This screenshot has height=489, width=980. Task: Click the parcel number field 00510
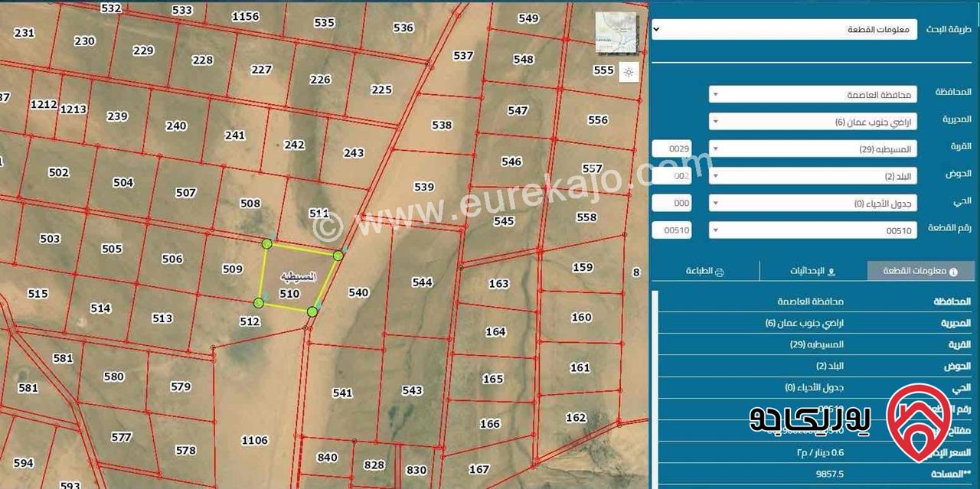[x=673, y=230]
